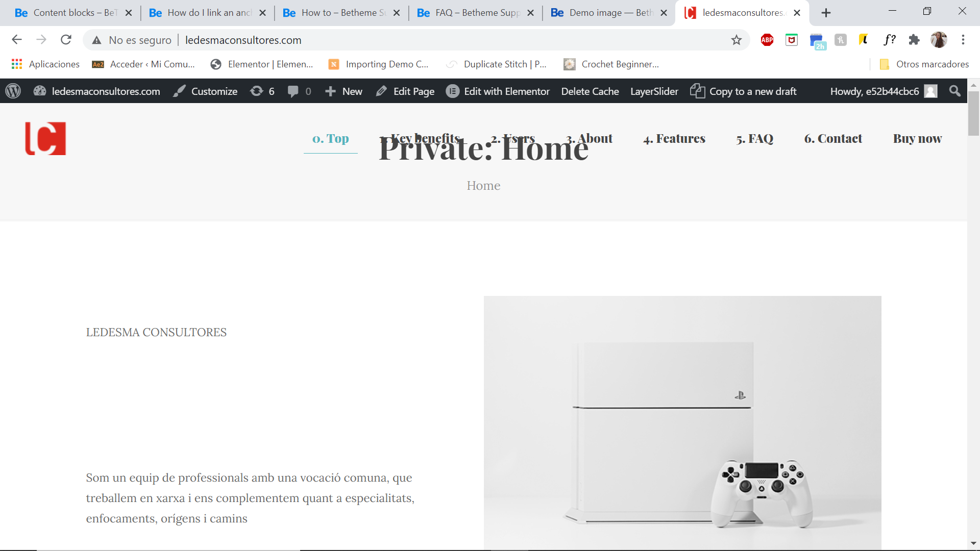The height and width of the screenshot is (551, 980).
Task: Bookmark this page with the star icon
Action: click(x=736, y=40)
